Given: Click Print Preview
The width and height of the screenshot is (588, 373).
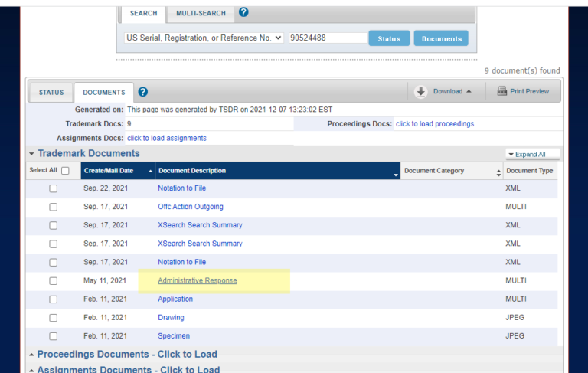Looking at the screenshot, I should pyautogui.click(x=529, y=91).
